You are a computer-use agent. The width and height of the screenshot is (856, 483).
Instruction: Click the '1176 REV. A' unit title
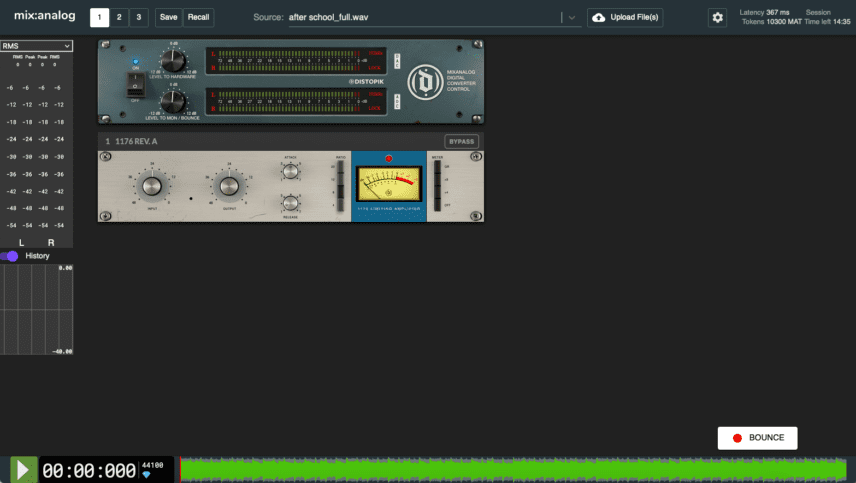coord(136,141)
